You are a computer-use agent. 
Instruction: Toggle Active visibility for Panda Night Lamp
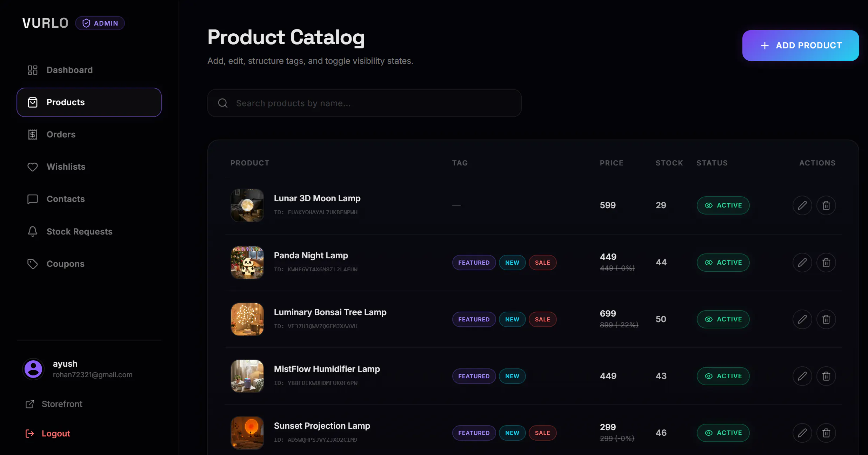723,263
